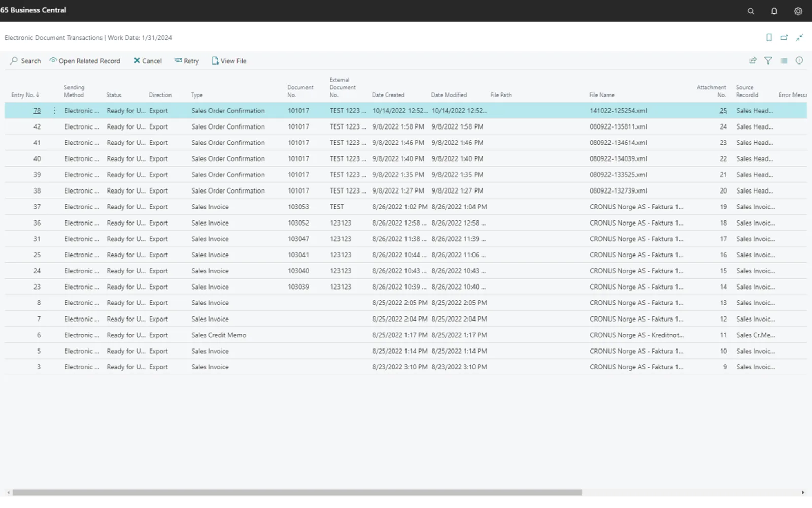Click the Status column header

(x=114, y=95)
